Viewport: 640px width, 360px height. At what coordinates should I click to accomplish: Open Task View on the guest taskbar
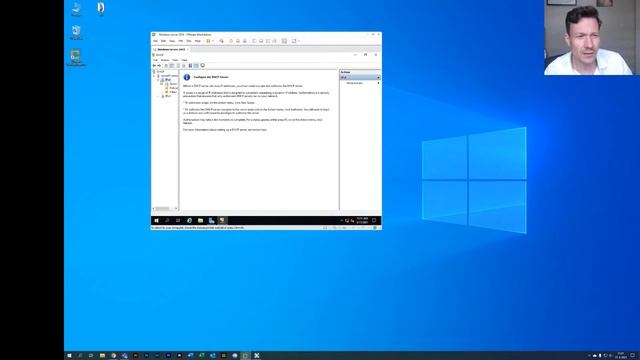178,220
